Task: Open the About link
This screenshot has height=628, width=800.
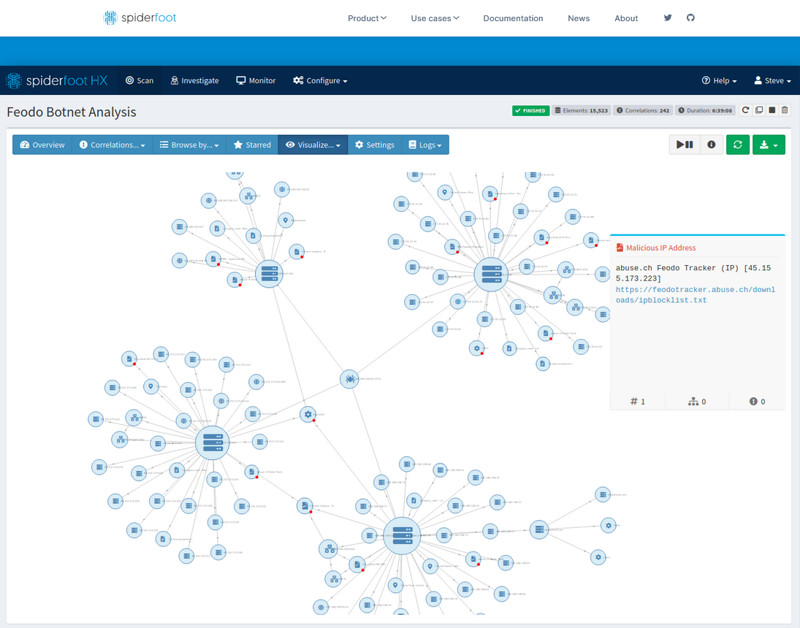Action: pyautogui.click(x=626, y=18)
